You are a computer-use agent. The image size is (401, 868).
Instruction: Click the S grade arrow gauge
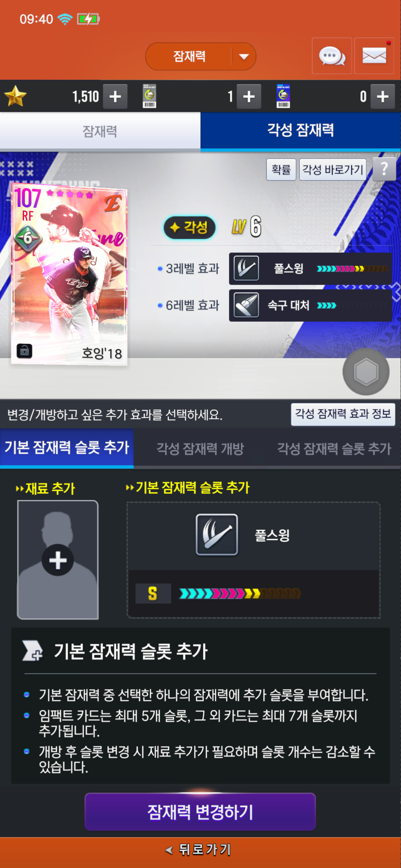point(240,593)
